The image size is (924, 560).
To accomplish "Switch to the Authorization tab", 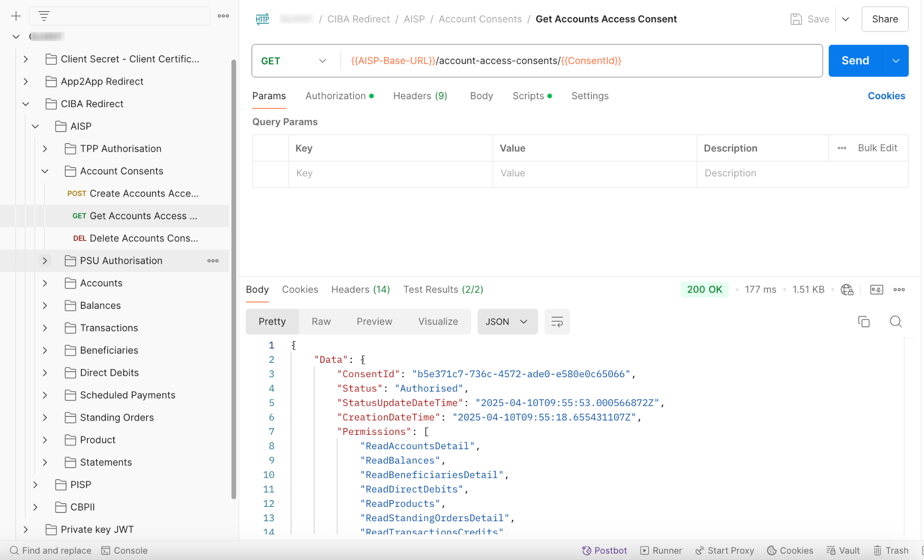I will (x=336, y=96).
